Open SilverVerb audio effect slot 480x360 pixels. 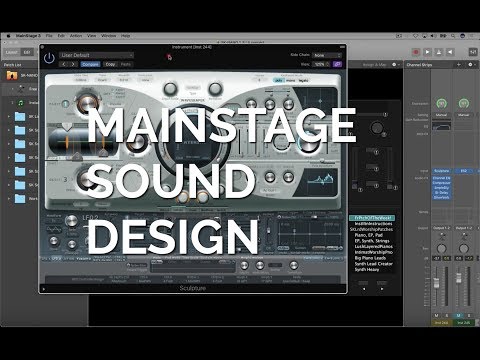point(442,197)
